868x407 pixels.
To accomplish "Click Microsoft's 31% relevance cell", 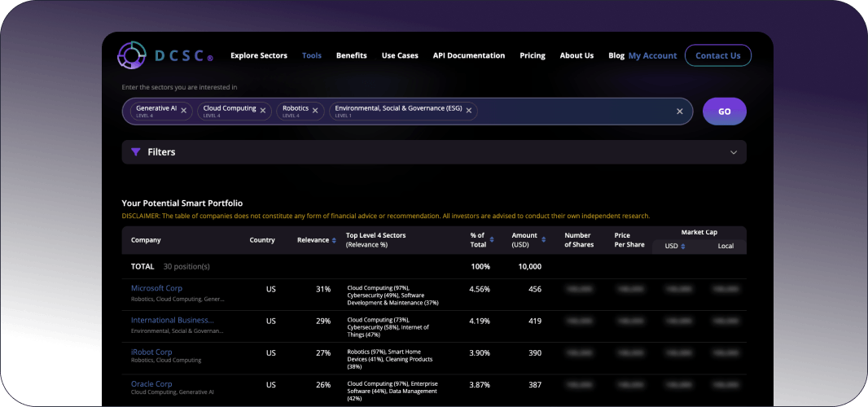I will 324,289.
